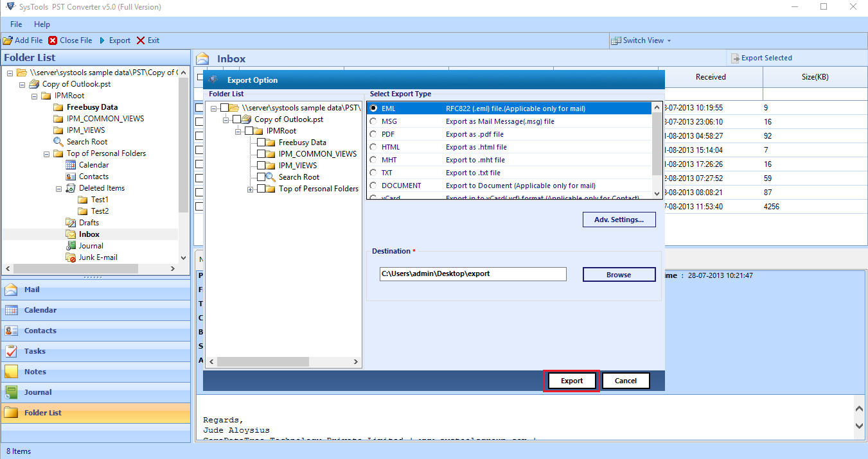
Task: Choose DOCUMENT as the export type
Action: point(373,186)
